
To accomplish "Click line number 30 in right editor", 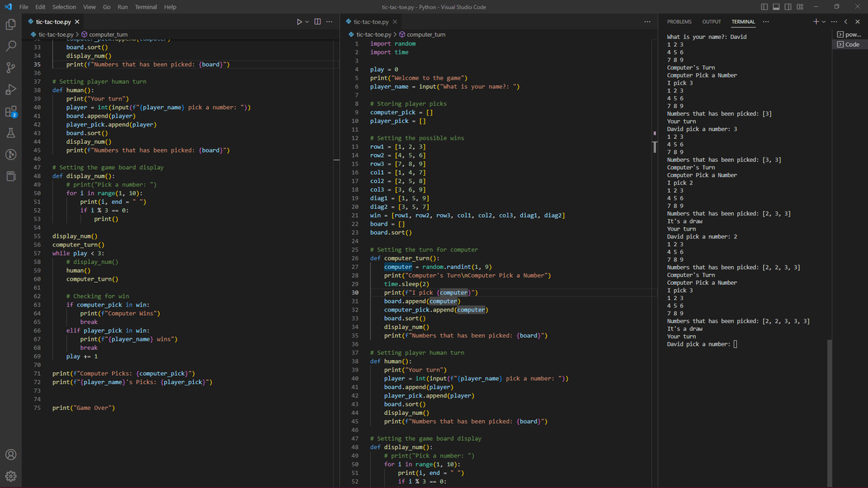I will pos(355,292).
